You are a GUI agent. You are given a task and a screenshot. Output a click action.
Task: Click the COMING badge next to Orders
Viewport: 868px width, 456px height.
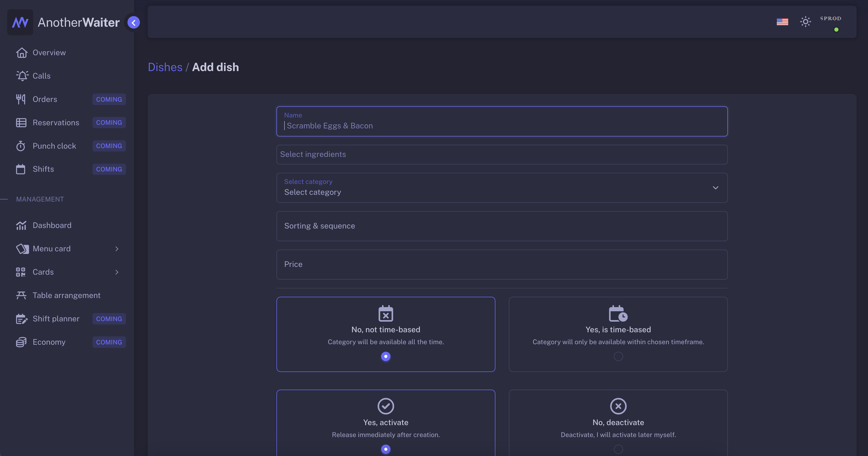coord(109,99)
